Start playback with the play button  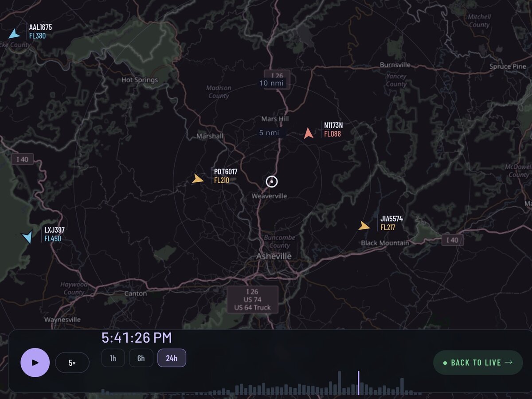pyautogui.click(x=35, y=363)
